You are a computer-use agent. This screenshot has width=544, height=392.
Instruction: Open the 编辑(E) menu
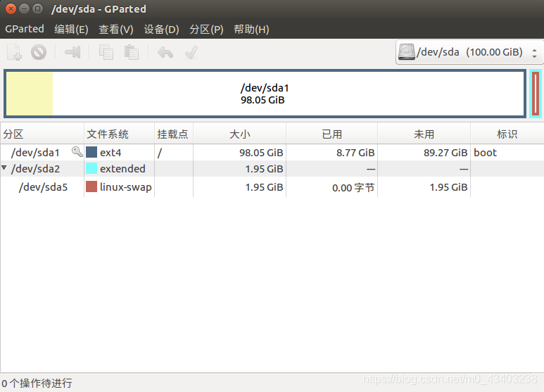pos(71,29)
